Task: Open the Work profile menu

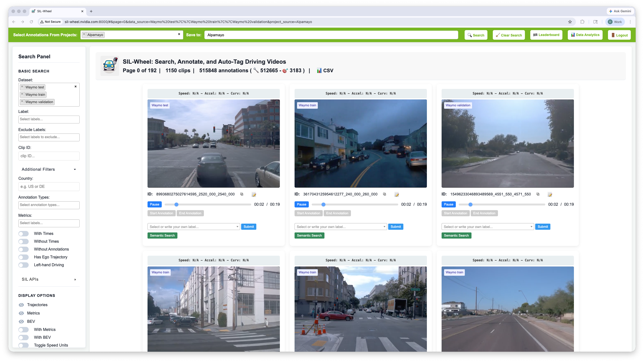Action: click(615, 22)
